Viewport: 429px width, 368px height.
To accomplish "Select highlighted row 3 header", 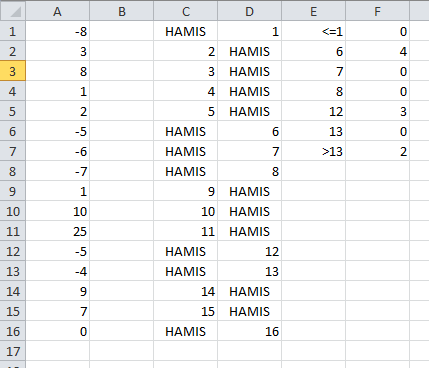I will click(13, 71).
